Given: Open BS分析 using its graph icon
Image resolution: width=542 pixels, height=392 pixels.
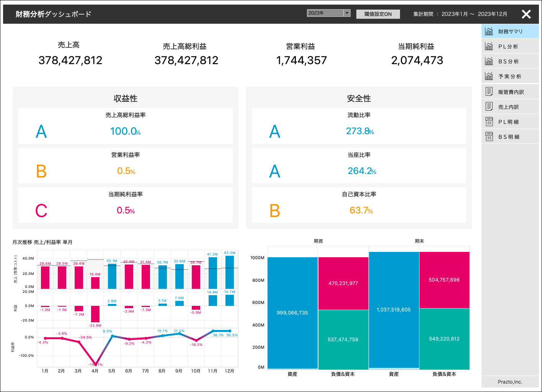Looking at the screenshot, I should click(489, 61).
